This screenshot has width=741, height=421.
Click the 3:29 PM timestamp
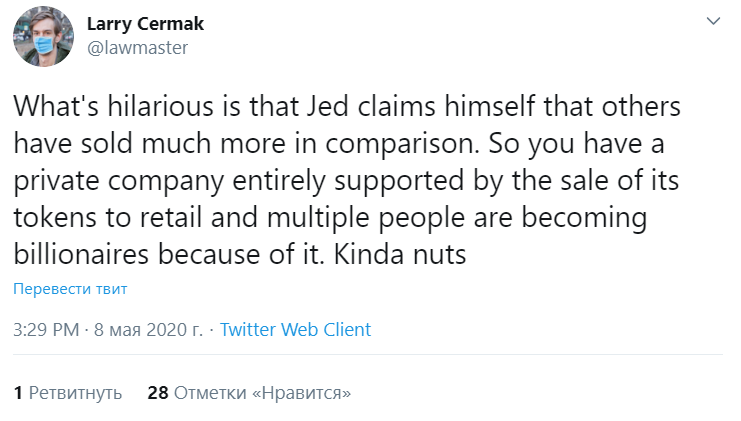pos(45,329)
